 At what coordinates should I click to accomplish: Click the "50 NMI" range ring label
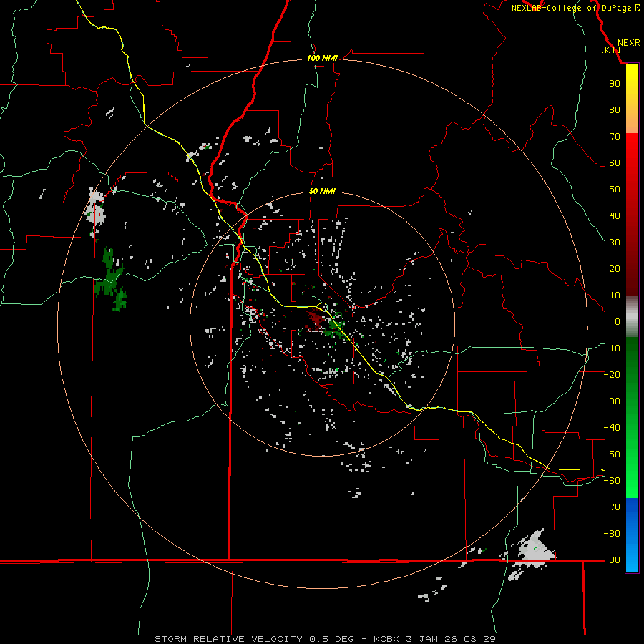tap(322, 191)
